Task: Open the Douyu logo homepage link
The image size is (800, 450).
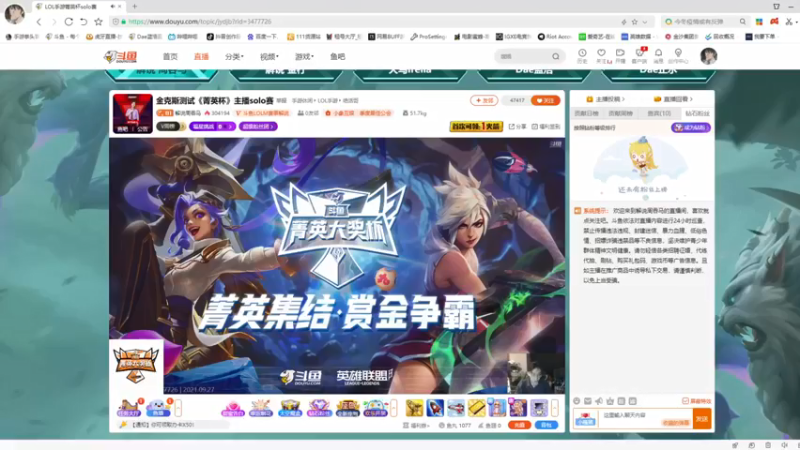Action: pyautogui.click(x=120, y=57)
